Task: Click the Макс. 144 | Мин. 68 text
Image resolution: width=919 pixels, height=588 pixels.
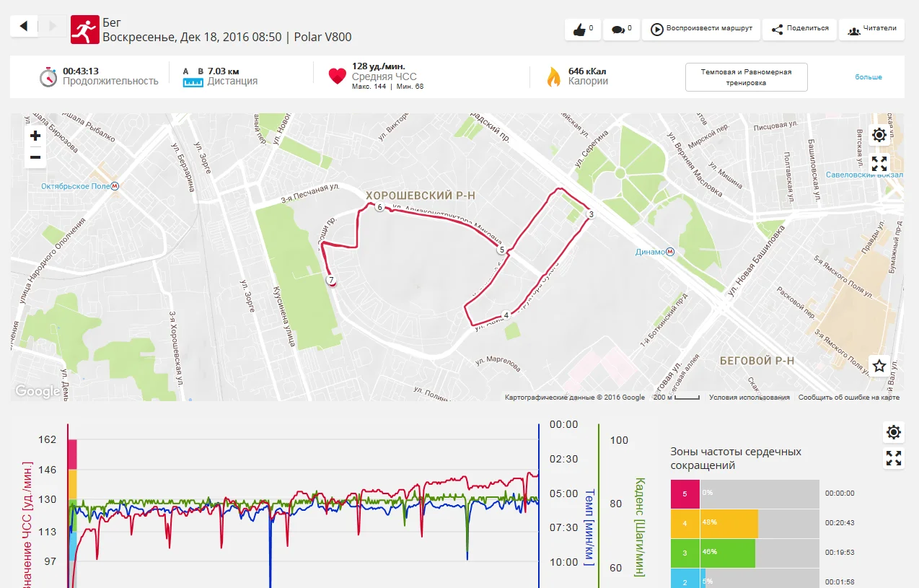Action: [387, 87]
